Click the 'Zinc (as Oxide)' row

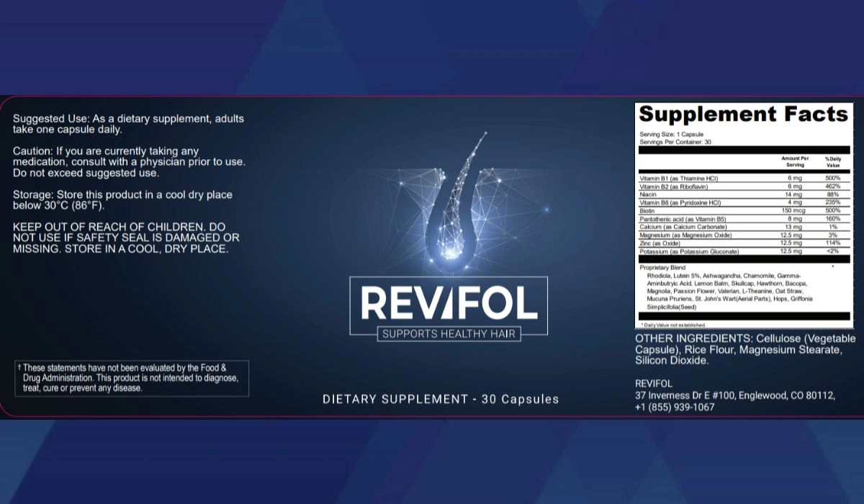point(744,243)
